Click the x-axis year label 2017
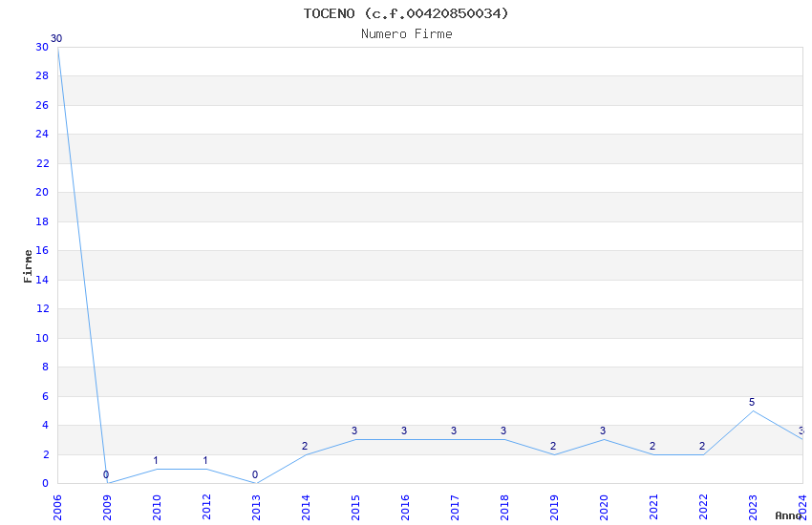This screenshot has height=525, width=812. (455, 507)
